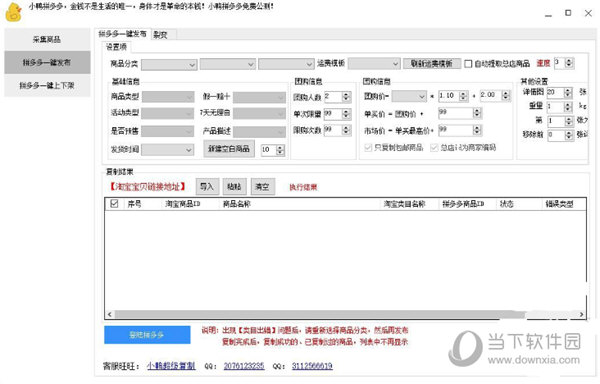Screen dimensions: 600x384
Task: Maximize the application window
Action: (x=568, y=13)
